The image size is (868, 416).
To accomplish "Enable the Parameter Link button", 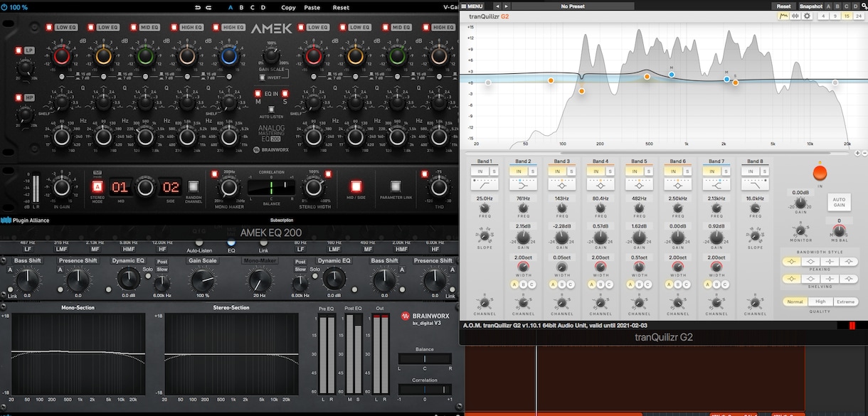I will tap(396, 186).
